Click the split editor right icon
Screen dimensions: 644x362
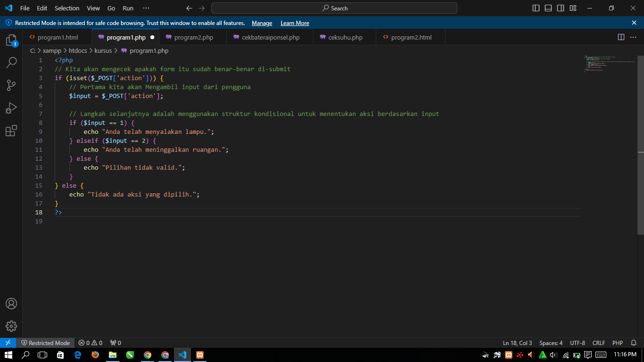621,37
